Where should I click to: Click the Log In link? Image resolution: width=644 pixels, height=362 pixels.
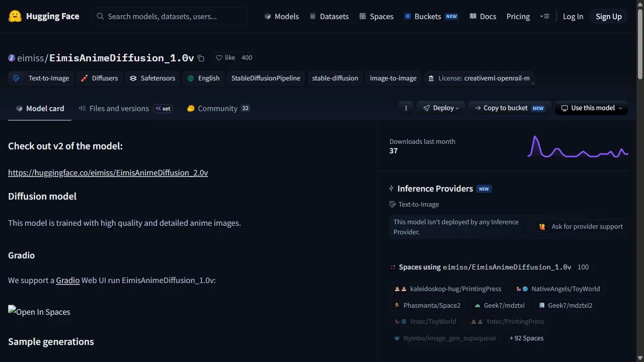573,17
